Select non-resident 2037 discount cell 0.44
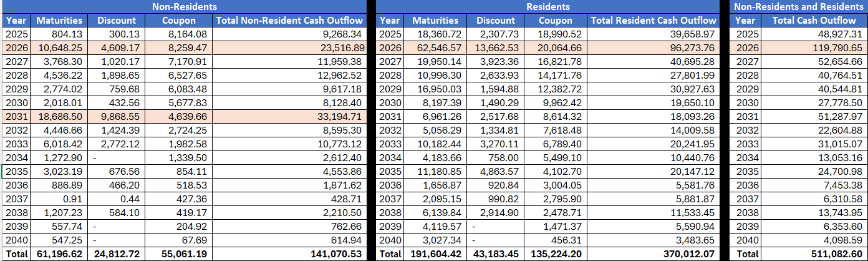The height and width of the screenshot is (261, 868). pos(116,199)
